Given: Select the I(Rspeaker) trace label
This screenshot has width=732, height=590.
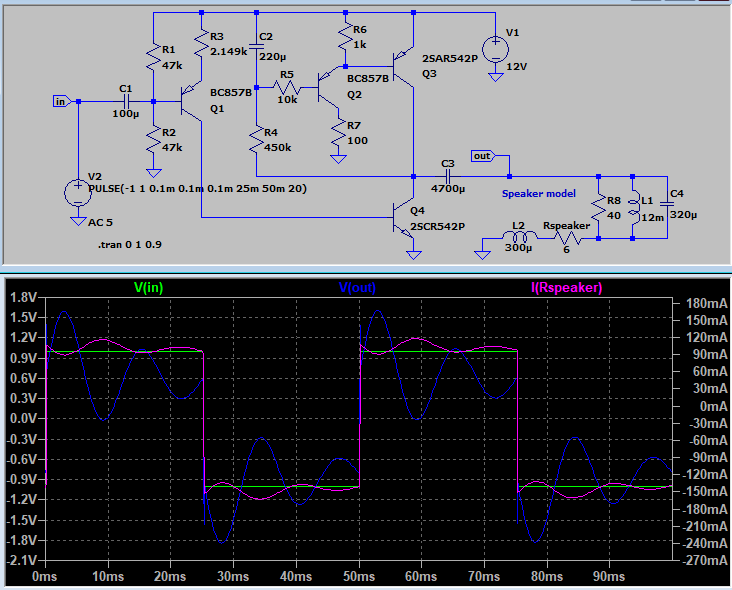Looking at the screenshot, I should tap(567, 288).
